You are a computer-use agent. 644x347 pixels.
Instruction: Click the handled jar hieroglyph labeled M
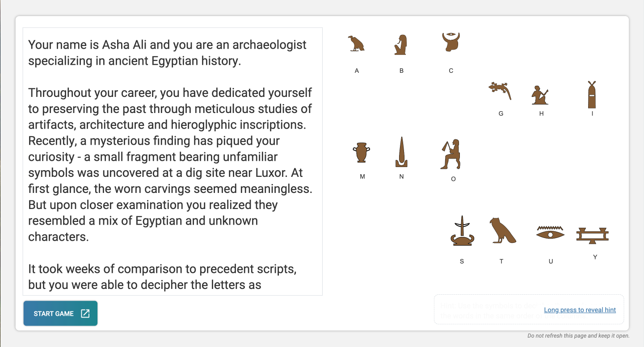[x=362, y=153]
